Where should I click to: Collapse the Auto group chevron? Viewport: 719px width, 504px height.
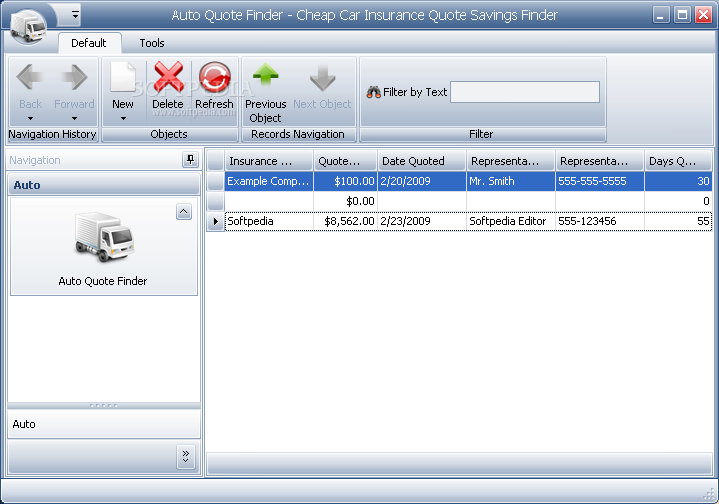click(183, 211)
